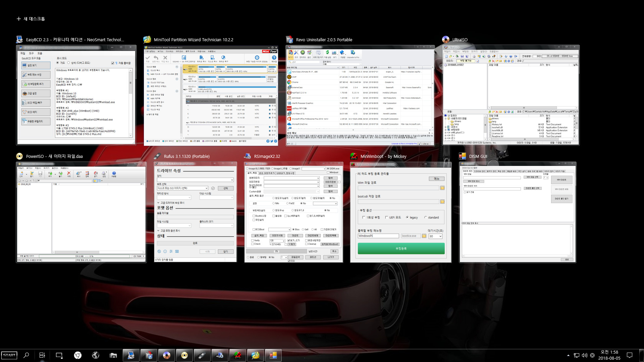Screen dimensions: 644x362
Task: Collapse the 디스크 변환 section in MiniTool sidebar
Action: click(177, 67)
